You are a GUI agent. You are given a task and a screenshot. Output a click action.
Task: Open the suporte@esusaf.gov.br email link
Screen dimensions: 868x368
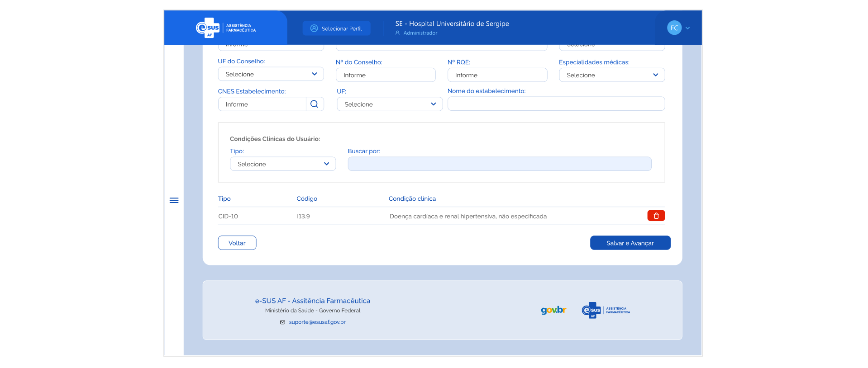point(317,322)
